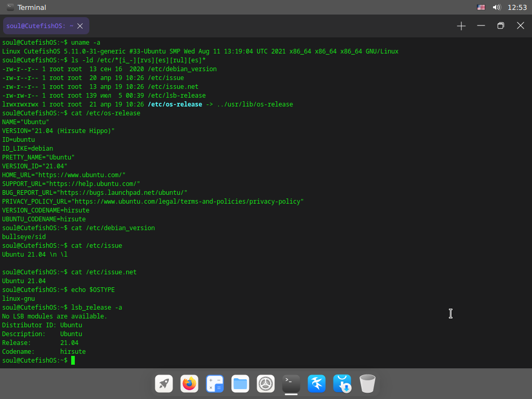
Task: Click the "Codename: hirsute" line
Action: point(44,351)
